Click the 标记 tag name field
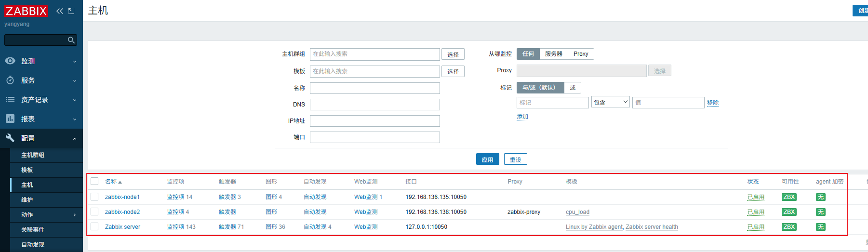Screen dimensions: 868x252 (x=553, y=103)
